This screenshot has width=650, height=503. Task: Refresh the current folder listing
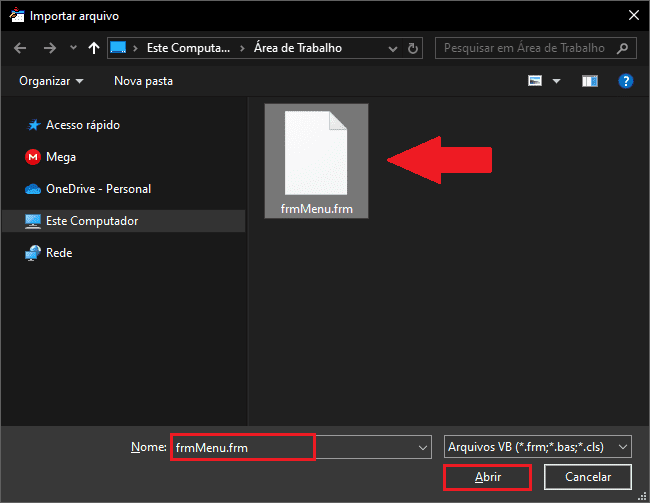417,47
